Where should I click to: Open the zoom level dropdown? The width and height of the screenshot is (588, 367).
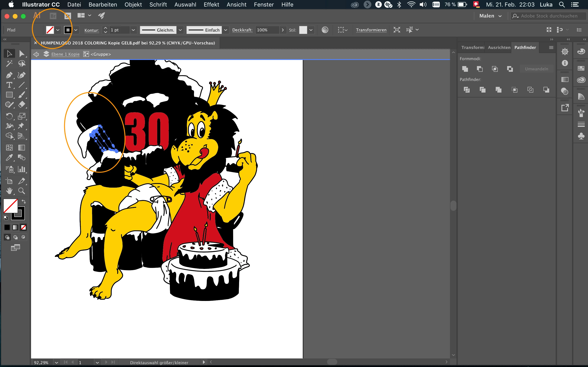click(x=56, y=362)
